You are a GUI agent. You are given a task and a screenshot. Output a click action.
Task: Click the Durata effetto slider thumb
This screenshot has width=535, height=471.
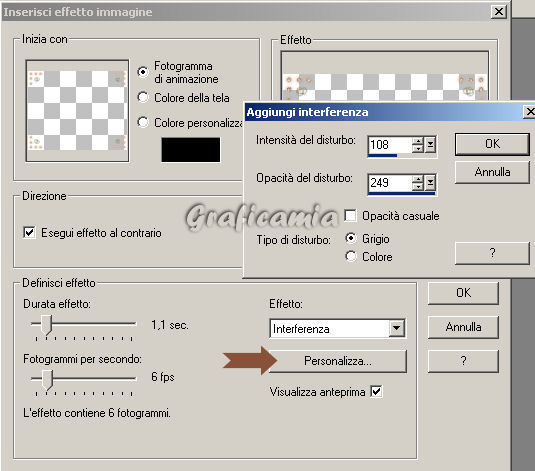pos(46,324)
